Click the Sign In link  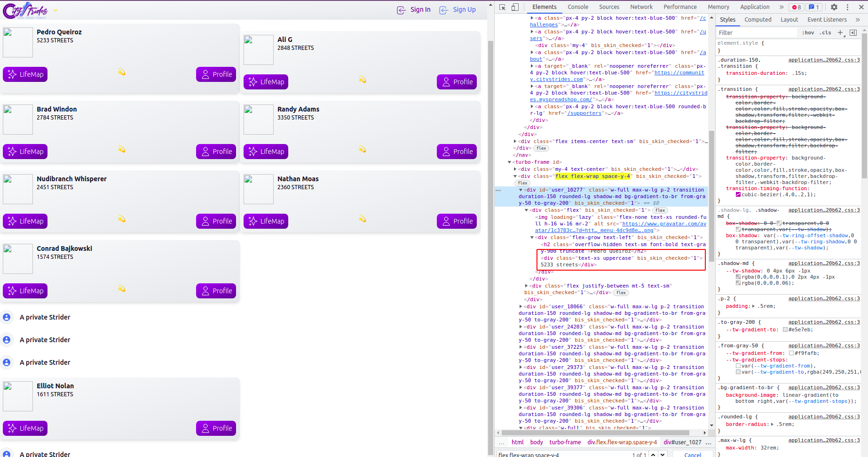[414, 10]
